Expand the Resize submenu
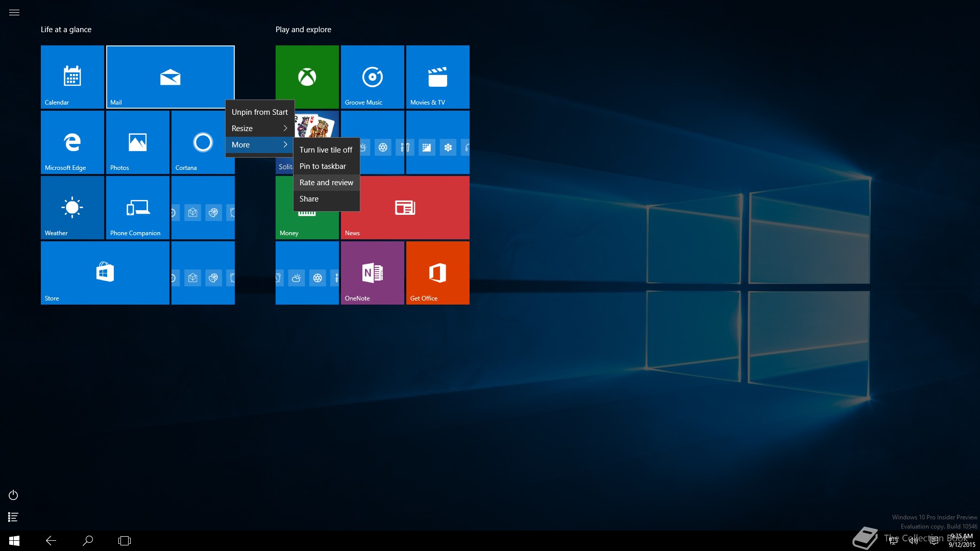The image size is (980, 551). [260, 129]
